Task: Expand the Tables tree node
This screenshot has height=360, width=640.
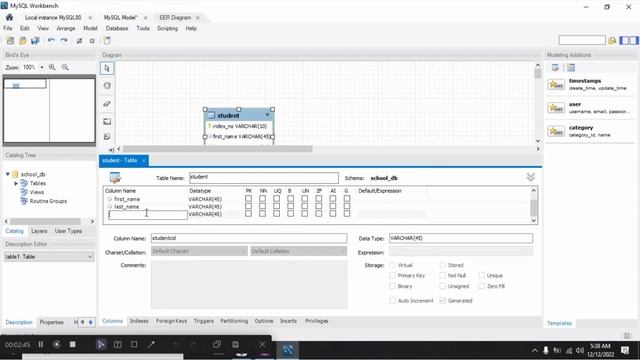Action: [x=16, y=183]
